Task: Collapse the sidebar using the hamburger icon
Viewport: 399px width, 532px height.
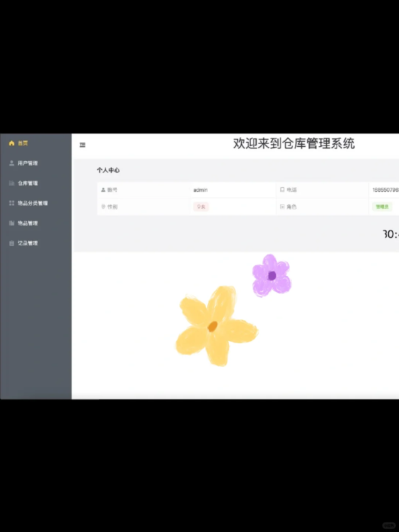Action: click(x=82, y=145)
